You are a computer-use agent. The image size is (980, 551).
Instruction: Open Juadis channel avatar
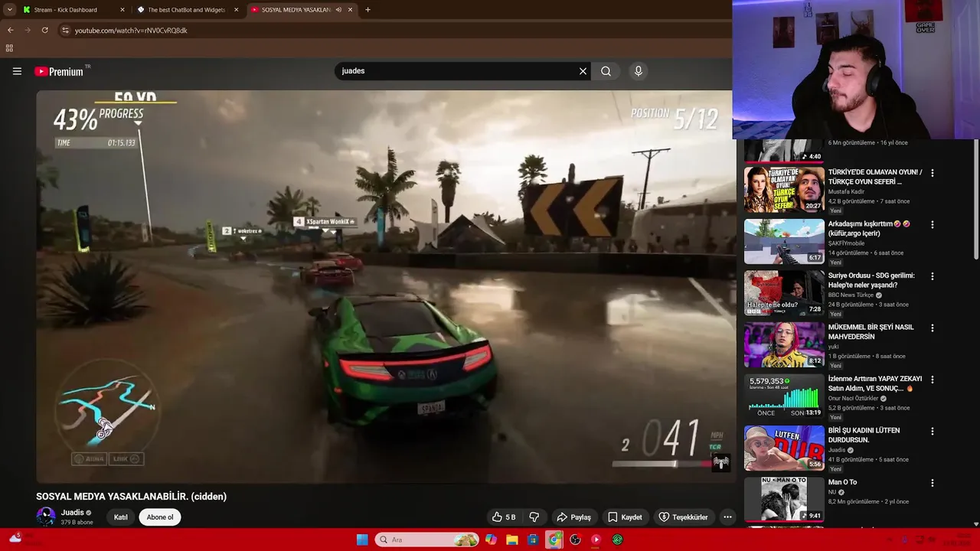(46, 517)
